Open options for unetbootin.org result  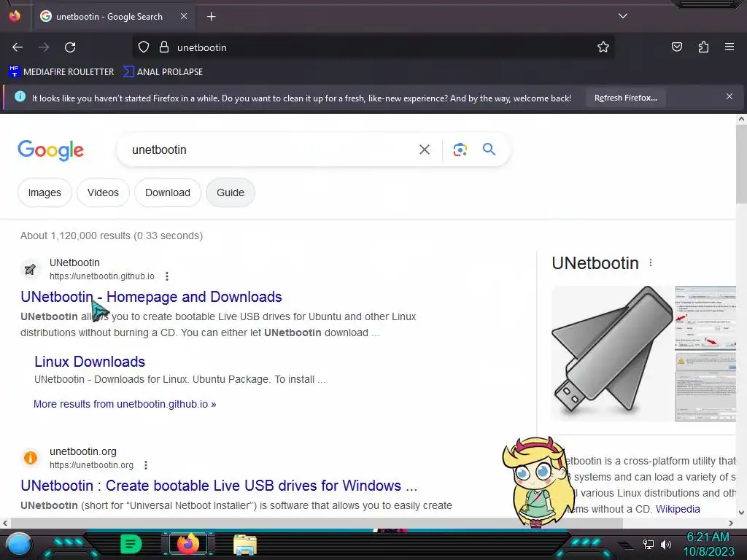tap(146, 465)
